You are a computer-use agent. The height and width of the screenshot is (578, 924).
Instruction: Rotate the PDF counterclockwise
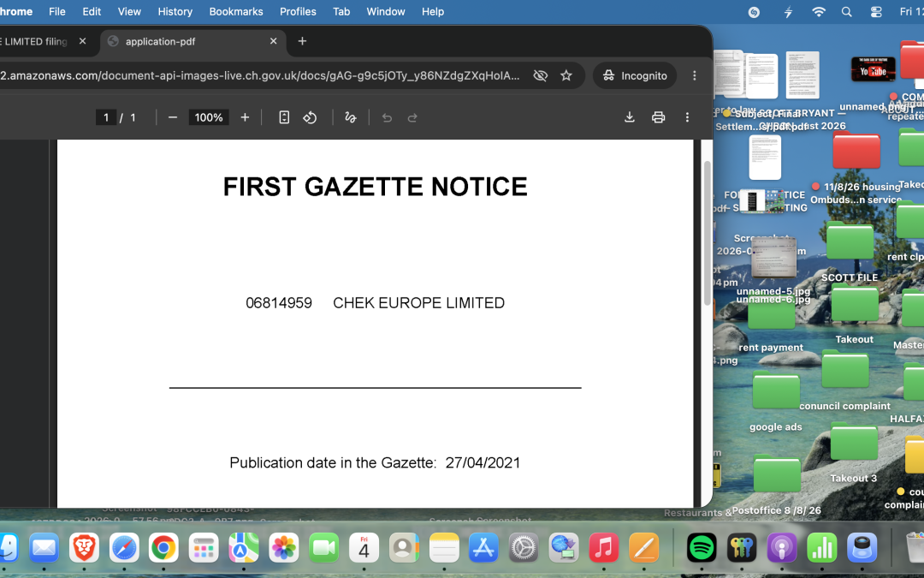[310, 117]
